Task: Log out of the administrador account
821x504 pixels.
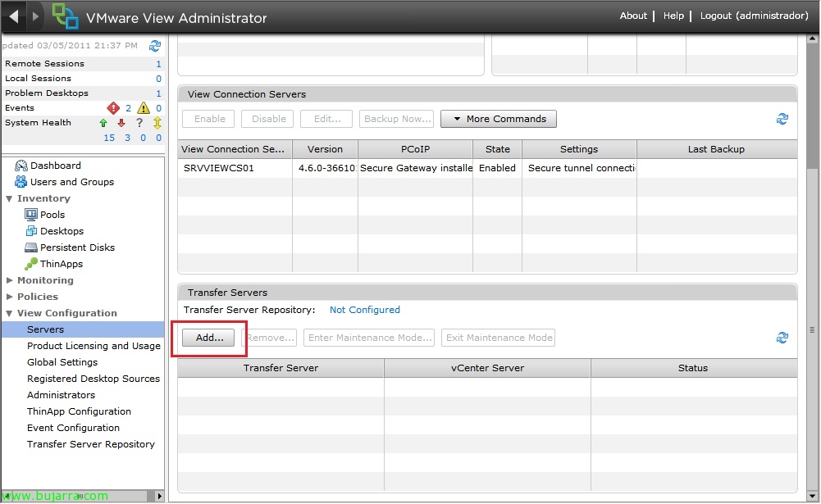Action: [x=754, y=16]
